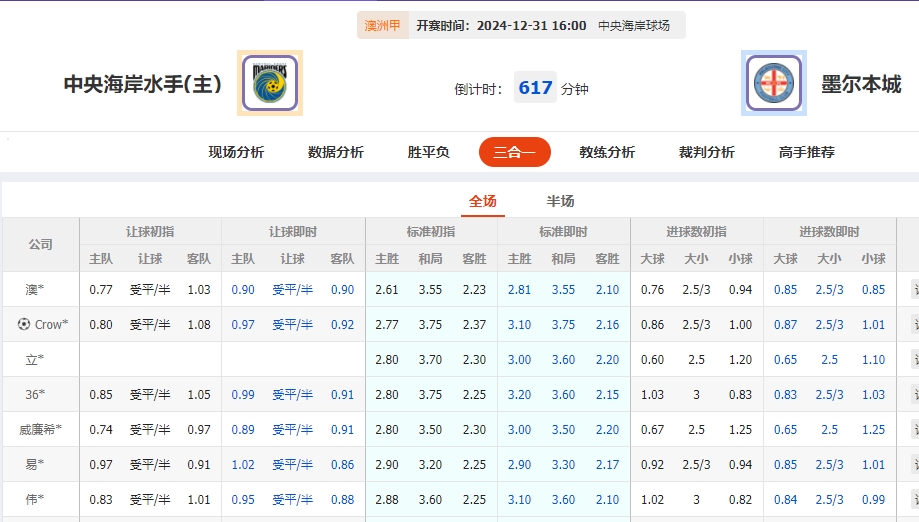Click the 墨尔本城 team name

[x=861, y=84]
